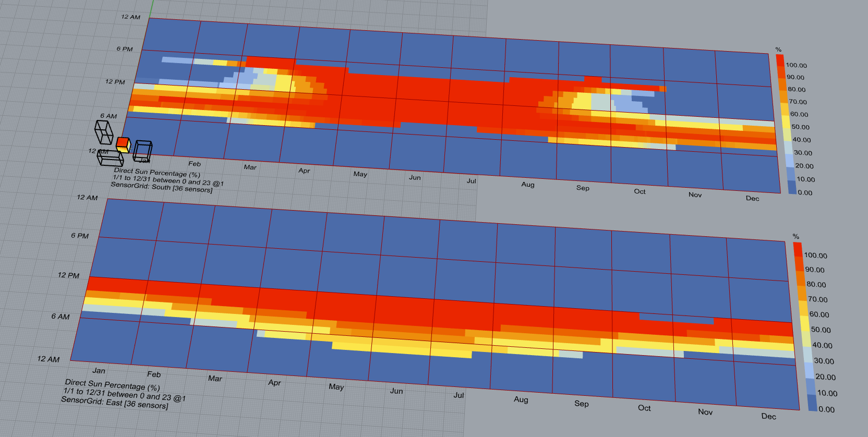Click the Dec month label of the East chart
Viewport: 868px width, 437px height.
768,416
